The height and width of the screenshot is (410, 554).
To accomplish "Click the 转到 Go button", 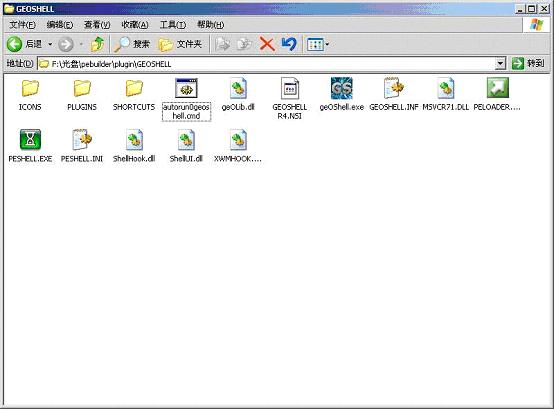I will coord(528,64).
